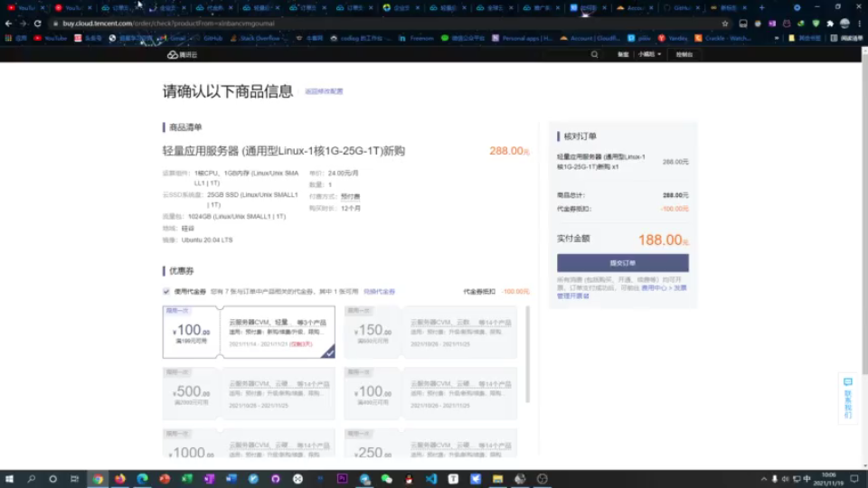Click the console button in header
Image resolution: width=868 pixels, height=488 pixels.
684,54
